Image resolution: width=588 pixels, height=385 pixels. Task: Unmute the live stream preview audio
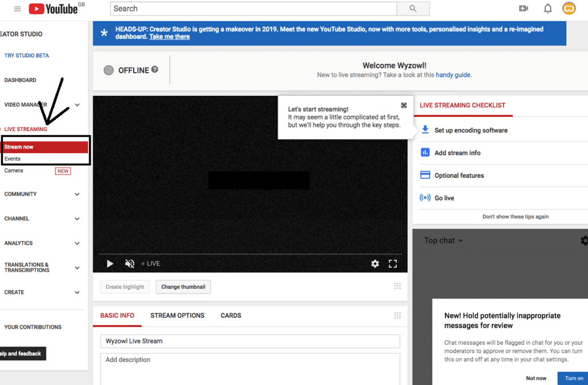tap(130, 263)
